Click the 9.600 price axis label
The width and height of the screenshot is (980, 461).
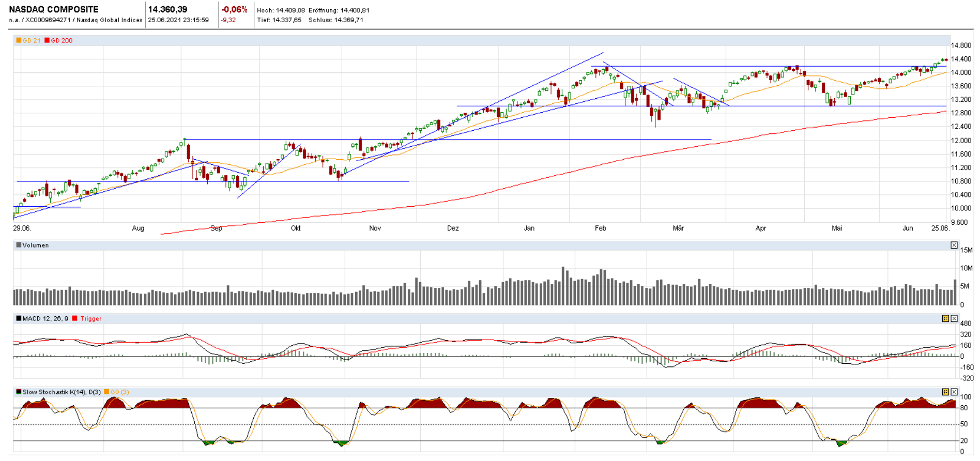959,222
